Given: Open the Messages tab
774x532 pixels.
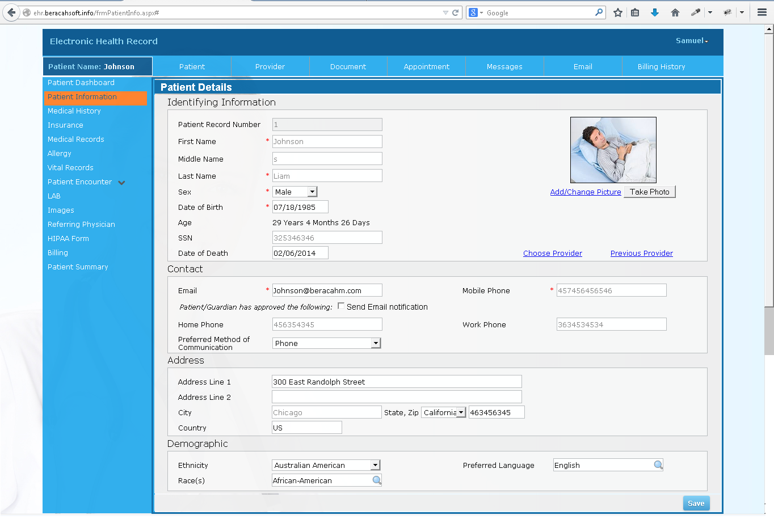Looking at the screenshot, I should (504, 66).
